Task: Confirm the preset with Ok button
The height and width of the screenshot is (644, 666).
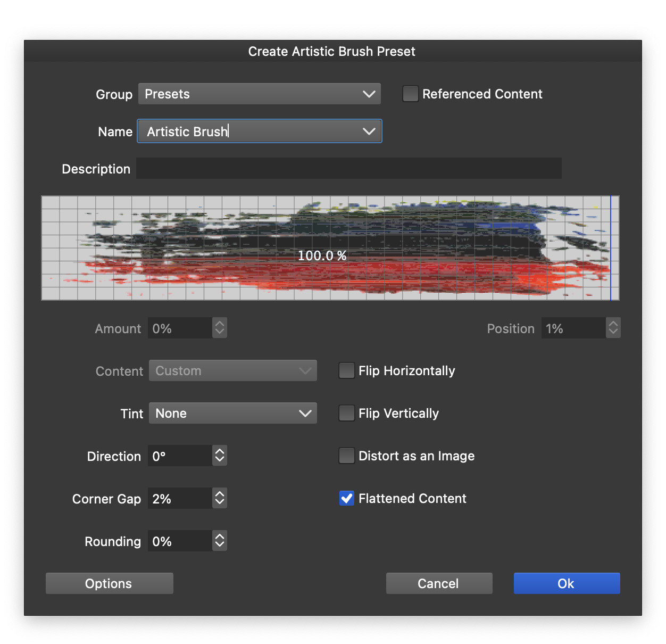Action: pyautogui.click(x=567, y=583)
